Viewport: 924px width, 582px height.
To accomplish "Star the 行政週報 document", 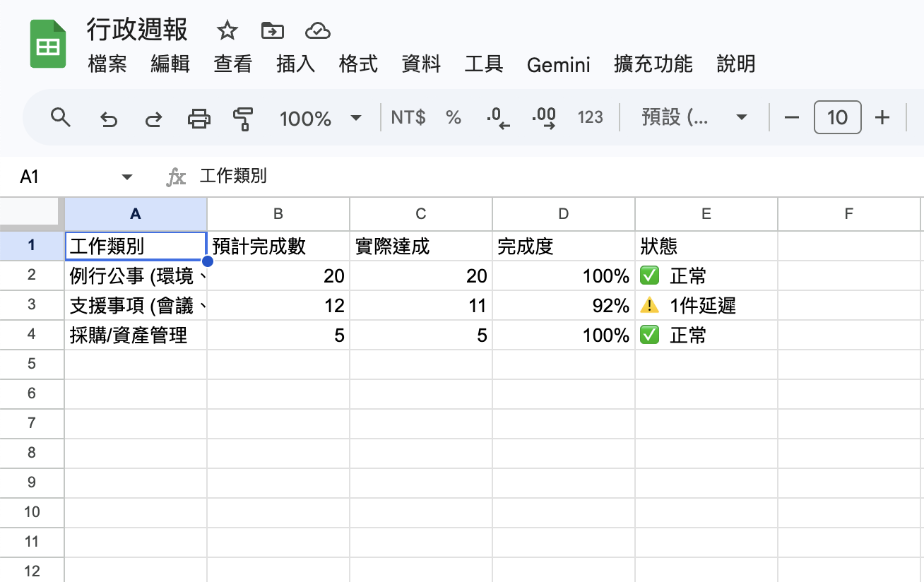I will (x=227, y=31).
